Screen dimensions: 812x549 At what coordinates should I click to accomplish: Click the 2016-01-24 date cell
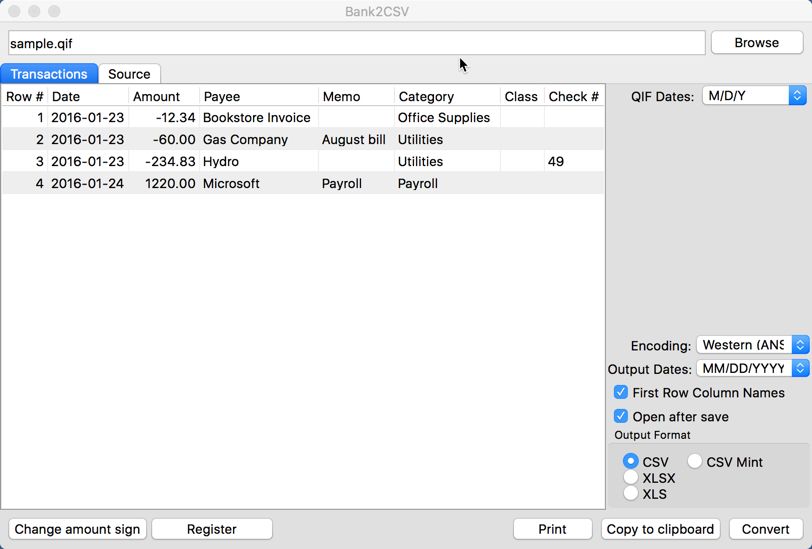click(88, 183)
